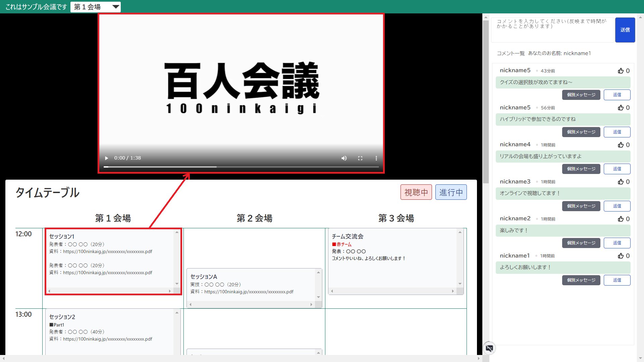Seek on the video progress bar
This screenshot has height=362, width=644.
(x=241, y=167)
